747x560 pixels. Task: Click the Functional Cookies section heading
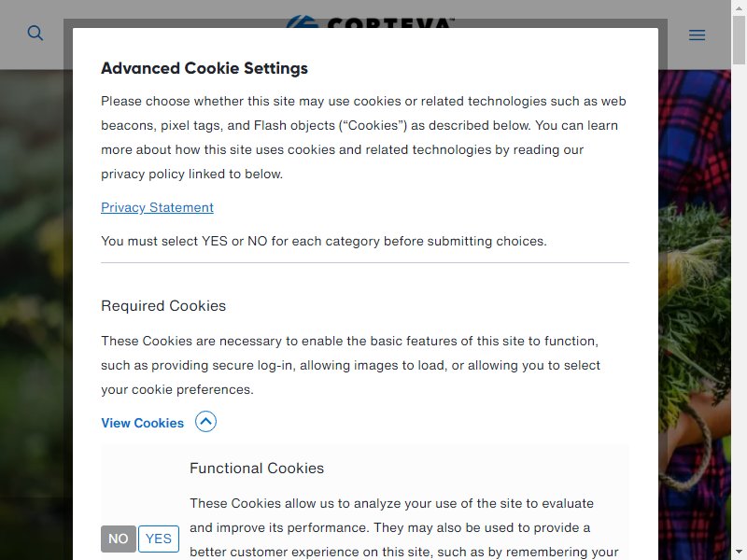tap(257, 469)
